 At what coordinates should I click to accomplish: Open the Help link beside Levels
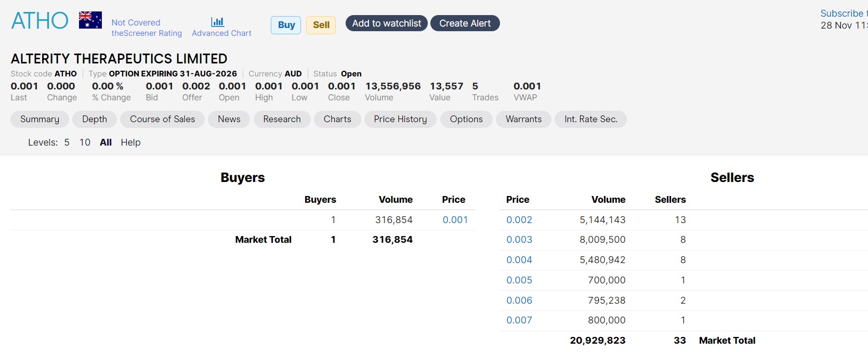tap(130, 142)
